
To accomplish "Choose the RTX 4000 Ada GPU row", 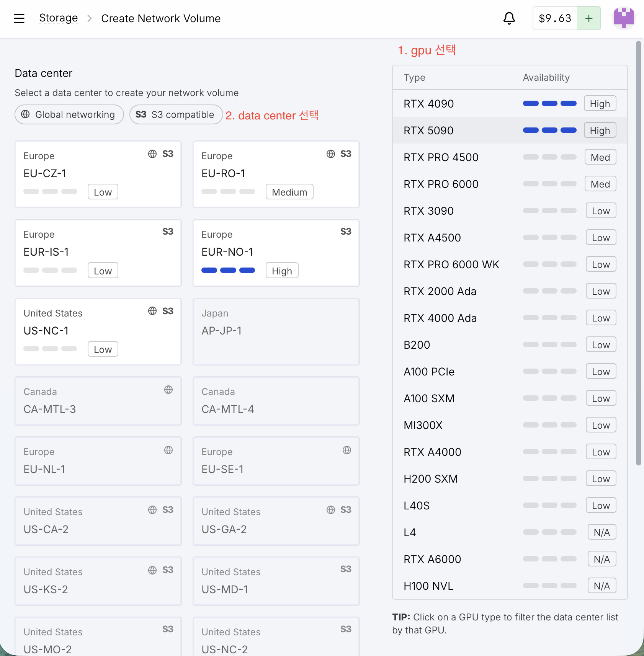I will (x=510, y=318).
